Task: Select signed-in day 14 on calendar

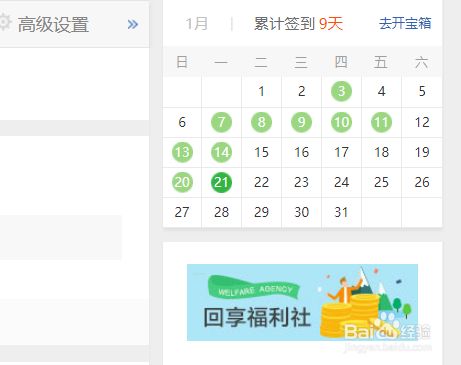Action: coord(221,152)
